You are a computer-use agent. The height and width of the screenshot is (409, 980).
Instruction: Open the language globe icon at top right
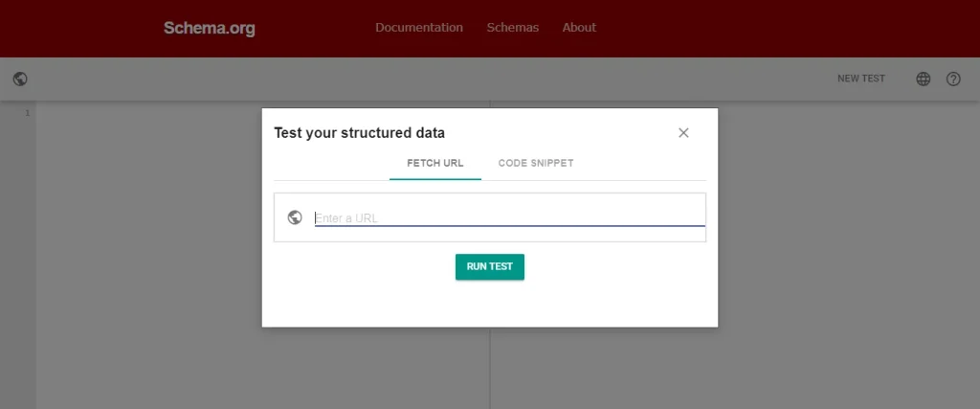924,79
